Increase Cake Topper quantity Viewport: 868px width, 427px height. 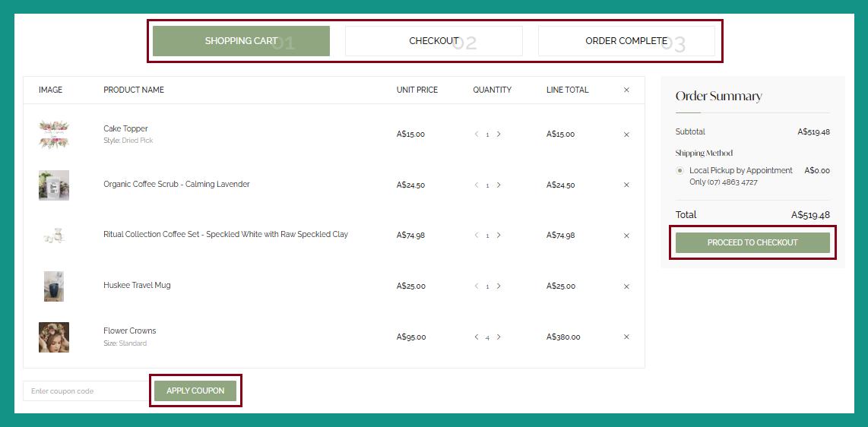(x=498, y=134)
